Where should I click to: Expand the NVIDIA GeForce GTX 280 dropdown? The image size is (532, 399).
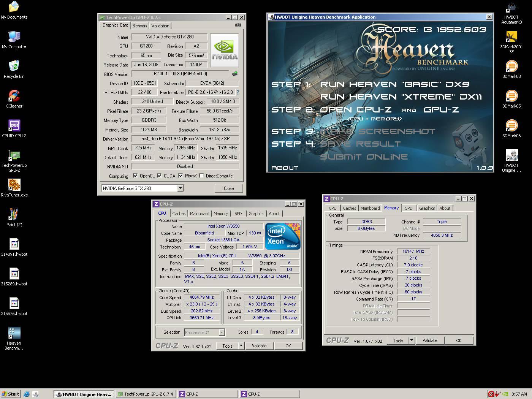tap(180, 188)
